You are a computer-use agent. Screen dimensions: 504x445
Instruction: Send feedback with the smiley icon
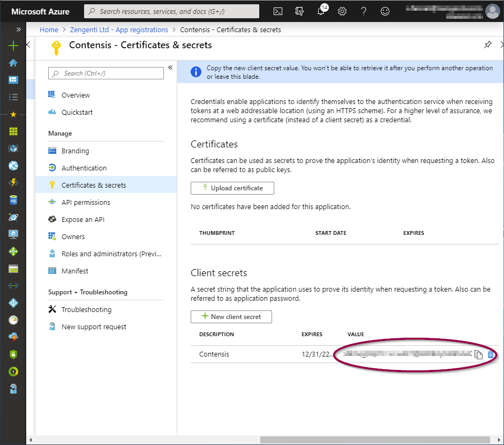(385, 12)
